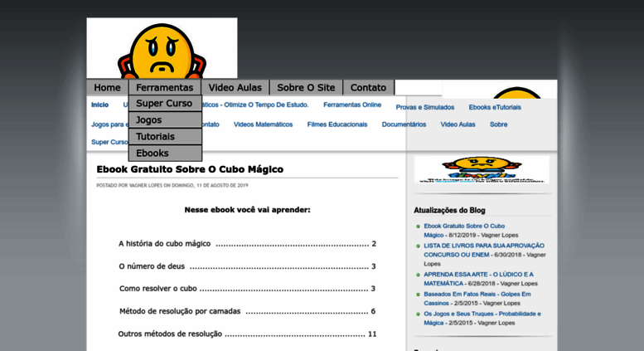Open the Sobre O Site menu item

(306, 88)
